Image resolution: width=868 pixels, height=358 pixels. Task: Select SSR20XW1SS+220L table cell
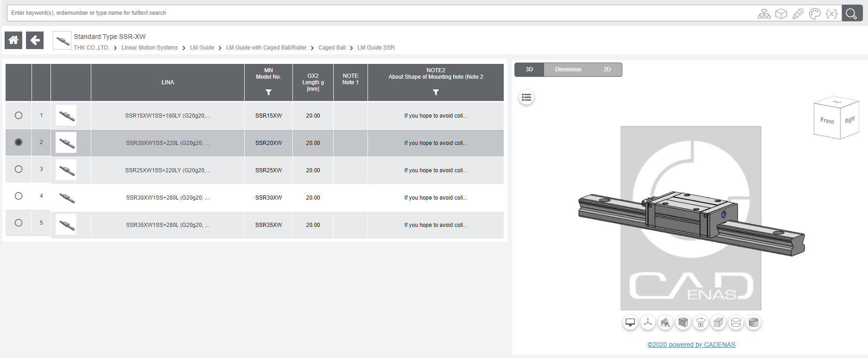point(168,143)
